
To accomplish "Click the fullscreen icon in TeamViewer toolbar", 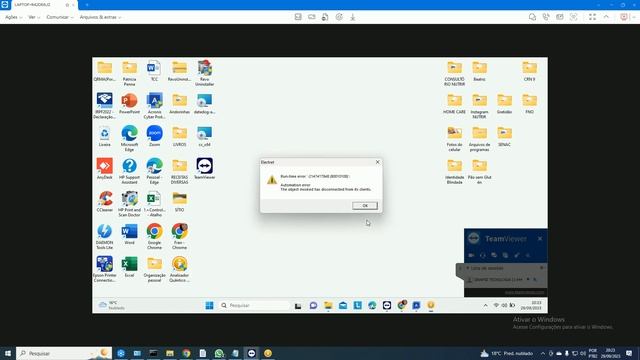I will tap(592, 17).
